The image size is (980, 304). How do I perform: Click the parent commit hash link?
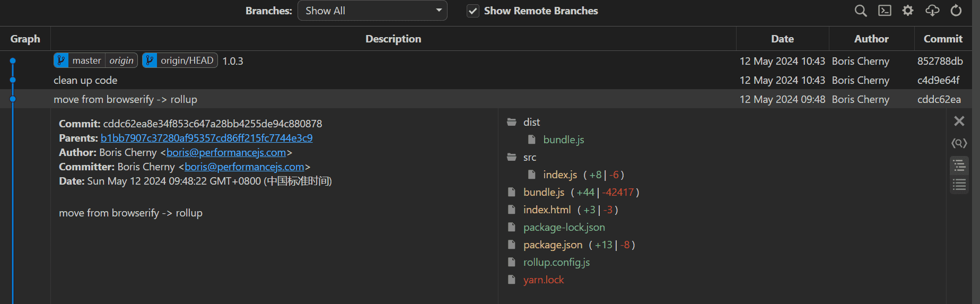pyautogui.click(x=206, y=138)
